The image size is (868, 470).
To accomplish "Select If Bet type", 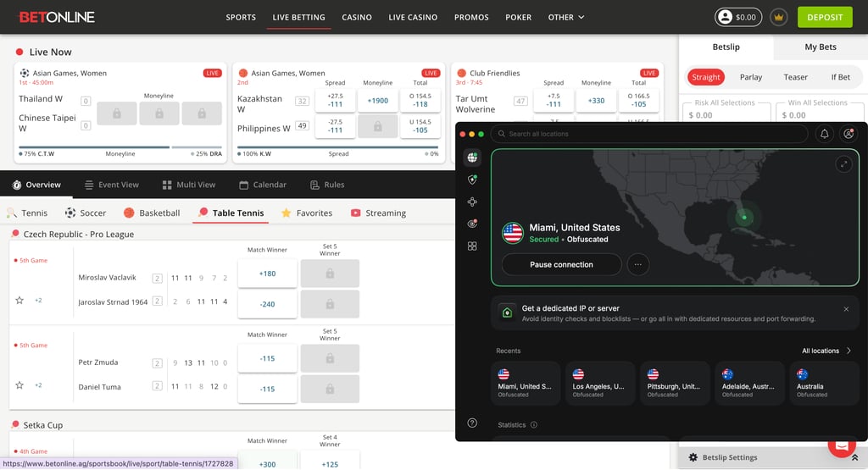I will click(x=840, y=77).
